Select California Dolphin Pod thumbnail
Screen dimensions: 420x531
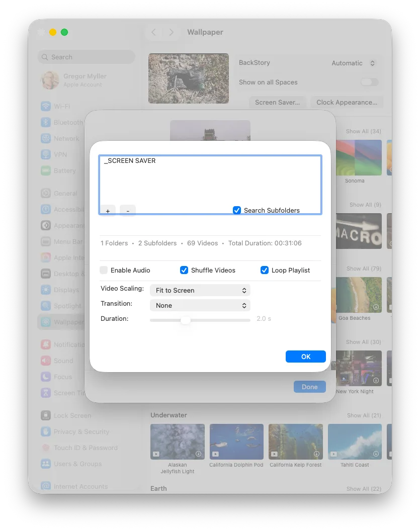236,441
